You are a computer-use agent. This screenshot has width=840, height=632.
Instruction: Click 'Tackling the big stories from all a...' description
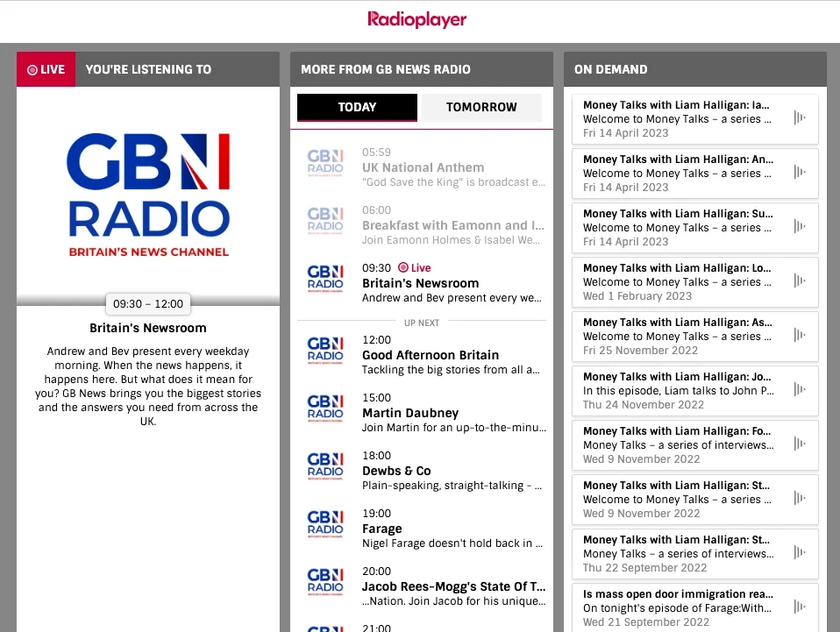pos(451,370)
